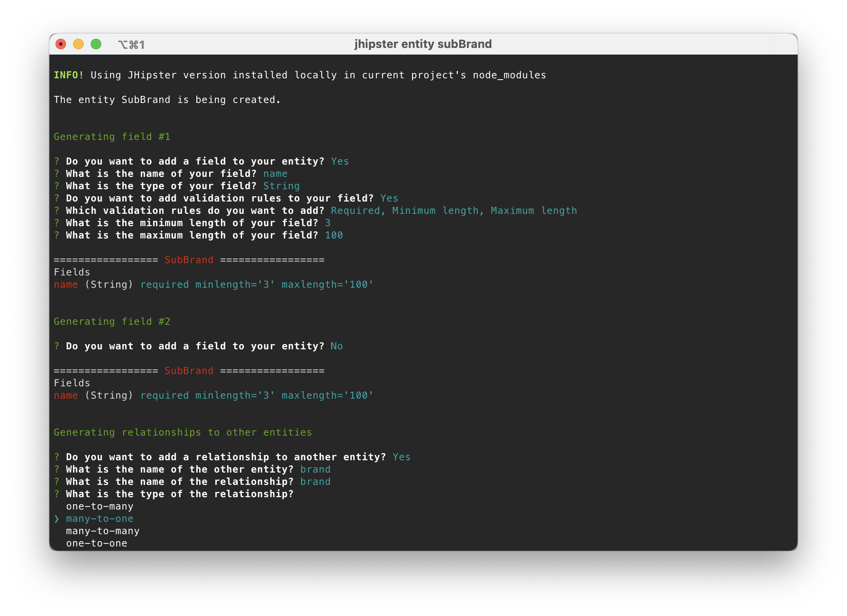Click 'Do you want to add validation rules' question
Viewport: 847px width, 616px height.
click(220, 198)
